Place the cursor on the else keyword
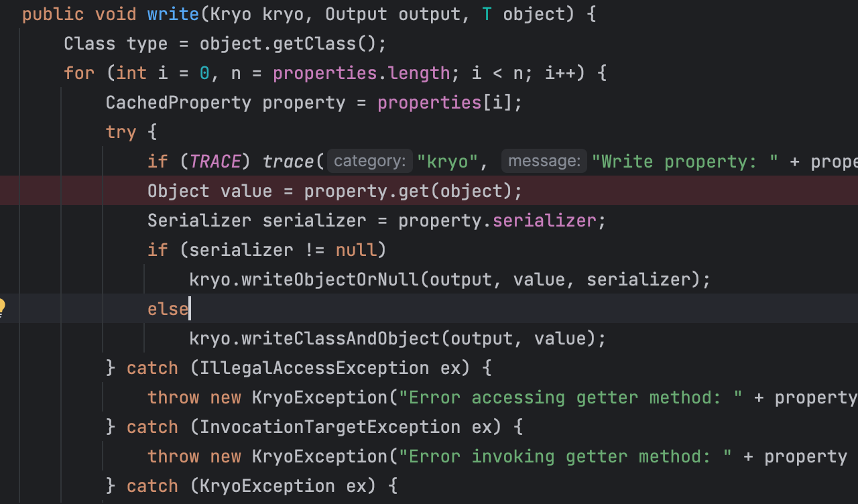Screen dimensions: 858x504 [x=168, y=309]
